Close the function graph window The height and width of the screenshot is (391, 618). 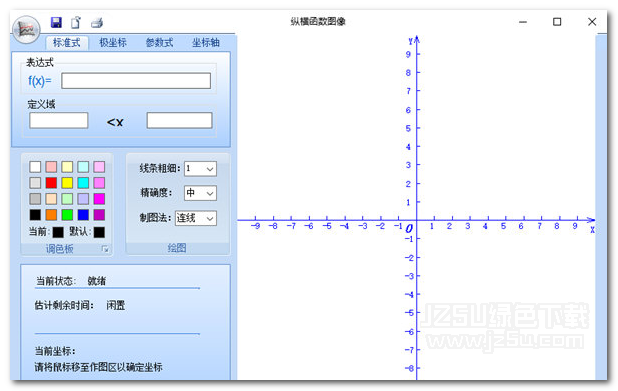tap(592, 22)
